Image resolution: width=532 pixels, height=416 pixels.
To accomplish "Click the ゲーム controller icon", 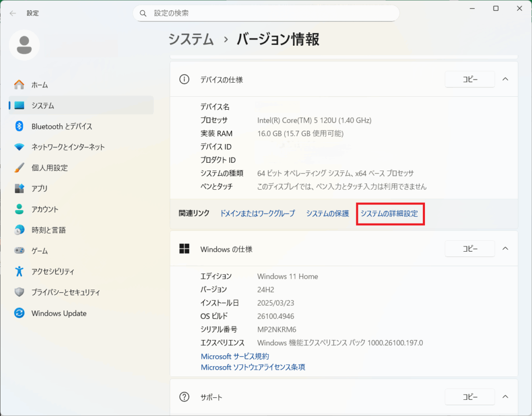I will 19,251.
